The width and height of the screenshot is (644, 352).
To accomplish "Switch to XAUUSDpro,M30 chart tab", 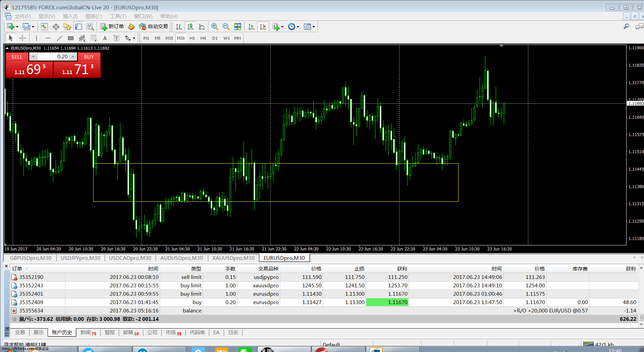I will tap(233, 258).
